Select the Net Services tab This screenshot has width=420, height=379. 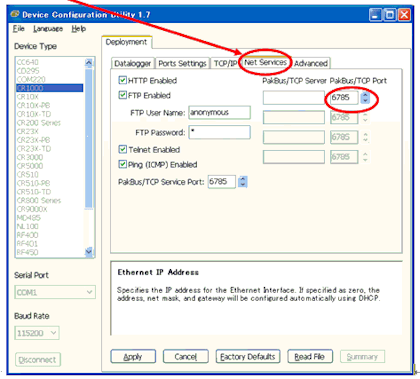tap(265, 62)
